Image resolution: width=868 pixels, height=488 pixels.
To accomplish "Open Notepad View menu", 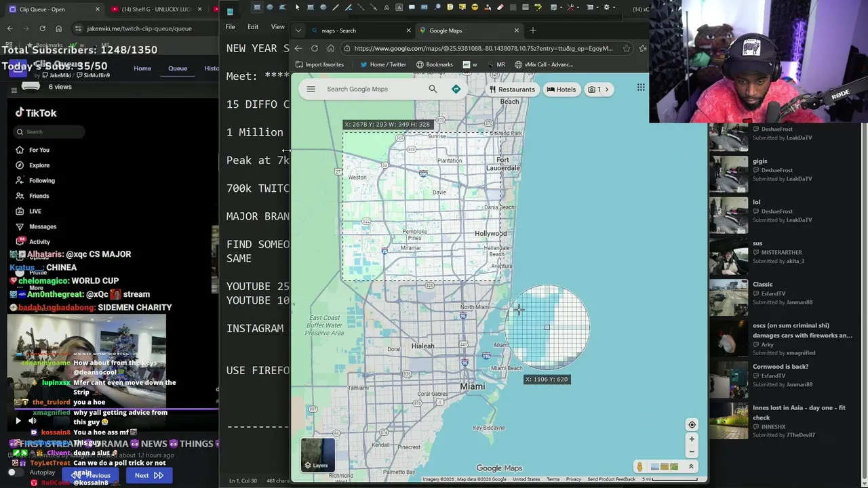I will (x=278, y=27).
